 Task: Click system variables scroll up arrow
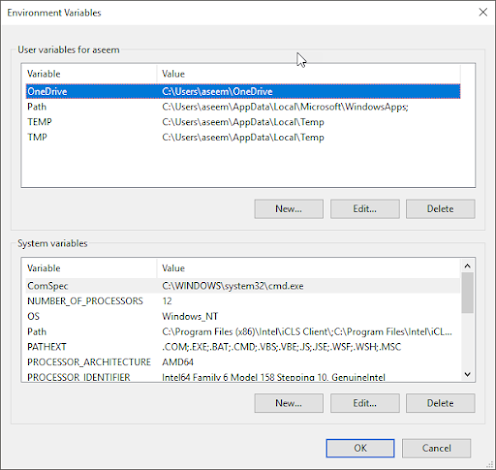click(x=467, y=266)
